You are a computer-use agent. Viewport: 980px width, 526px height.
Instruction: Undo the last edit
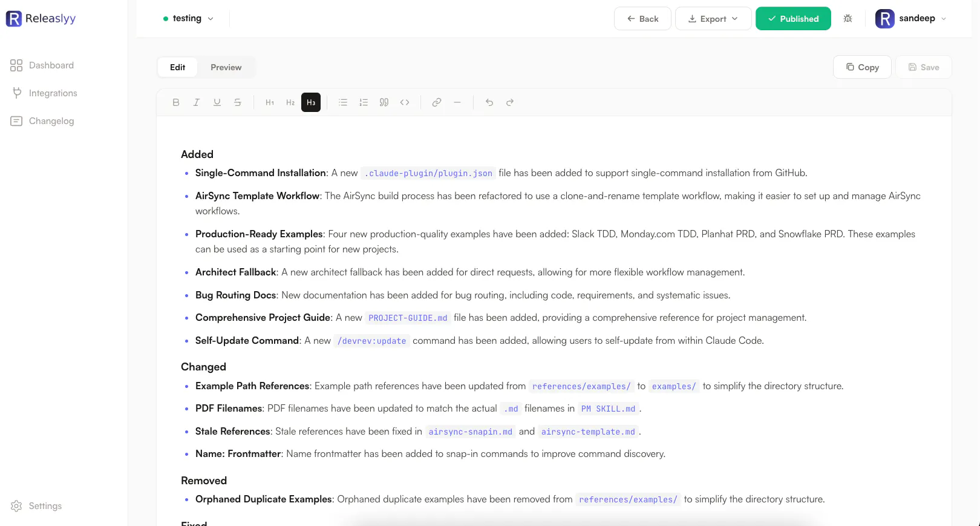[489, 102]
